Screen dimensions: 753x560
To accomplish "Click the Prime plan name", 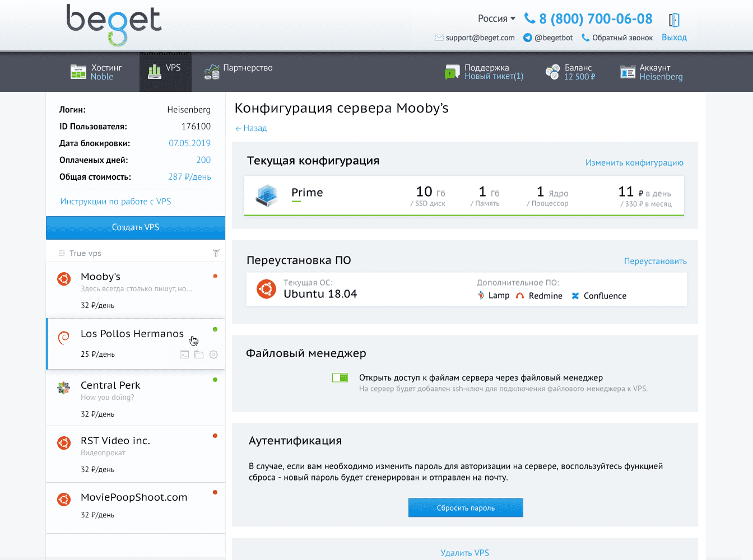I will (307, 193).
